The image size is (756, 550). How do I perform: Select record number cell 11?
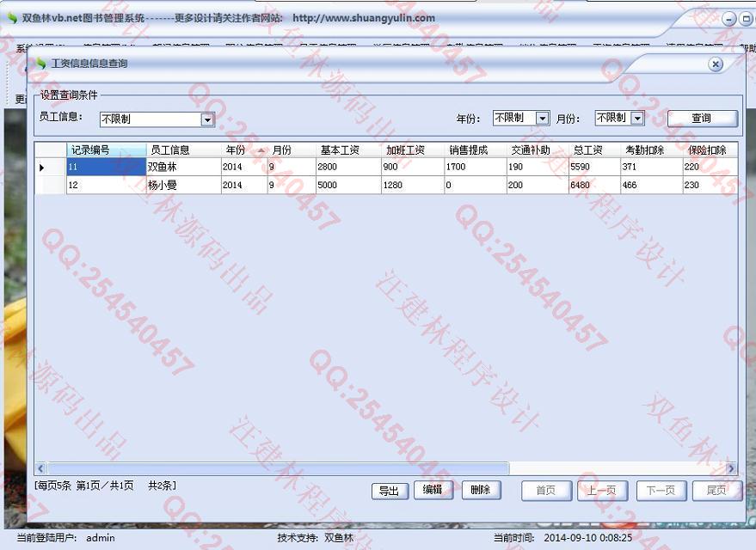[106, 167]
